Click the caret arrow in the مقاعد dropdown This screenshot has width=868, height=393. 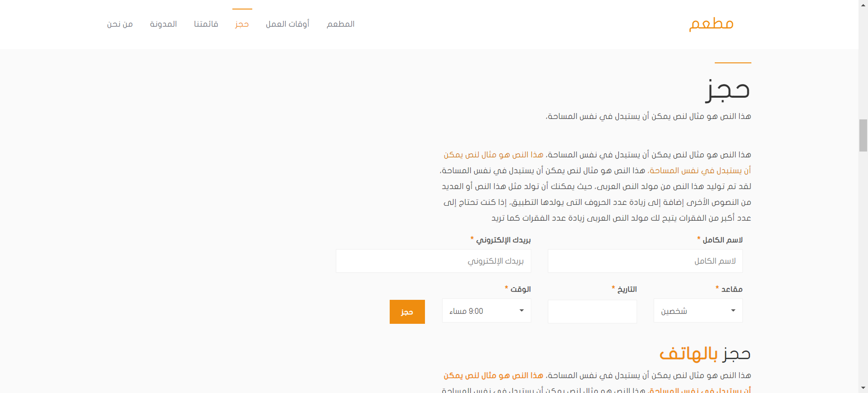pos(733,311)
